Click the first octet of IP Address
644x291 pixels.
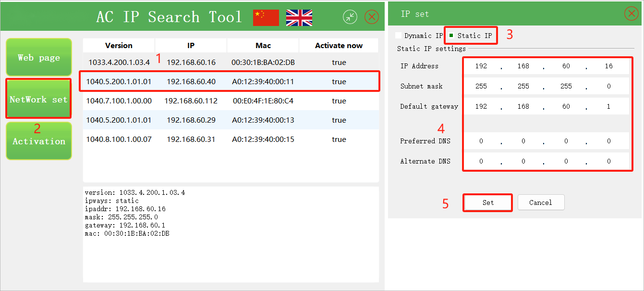click(x=481, y=66)
